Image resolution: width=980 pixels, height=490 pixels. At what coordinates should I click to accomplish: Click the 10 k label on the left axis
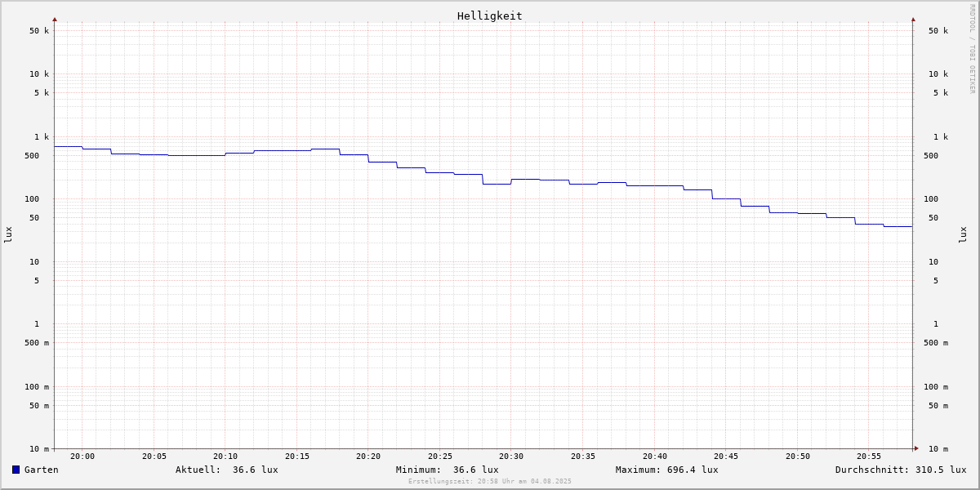tap(39, 74)
